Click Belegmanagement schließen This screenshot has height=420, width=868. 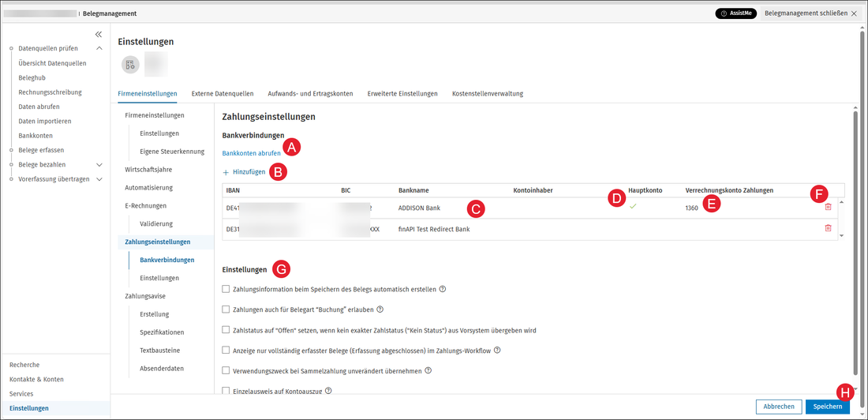coord(810,13)
